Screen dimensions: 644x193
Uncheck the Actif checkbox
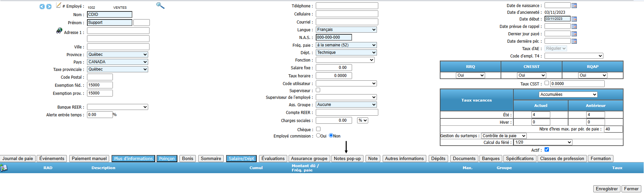click(547, 150)
